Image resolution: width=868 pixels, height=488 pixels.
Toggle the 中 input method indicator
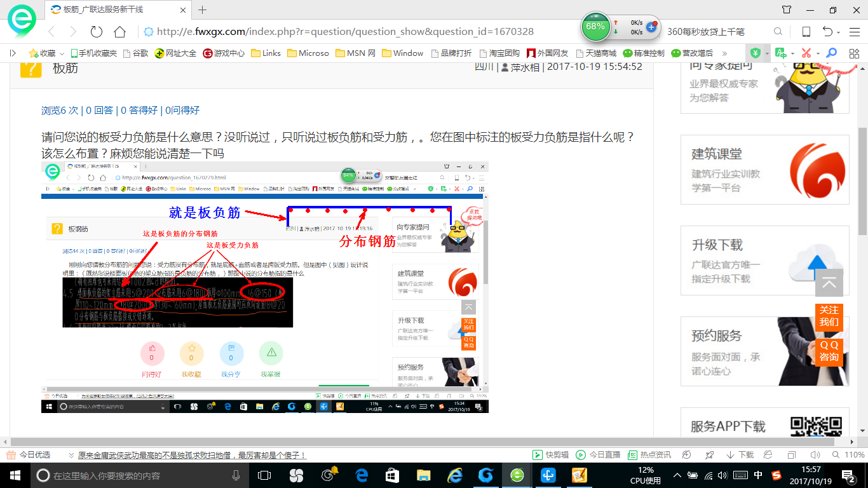click(x=758, y=475)
